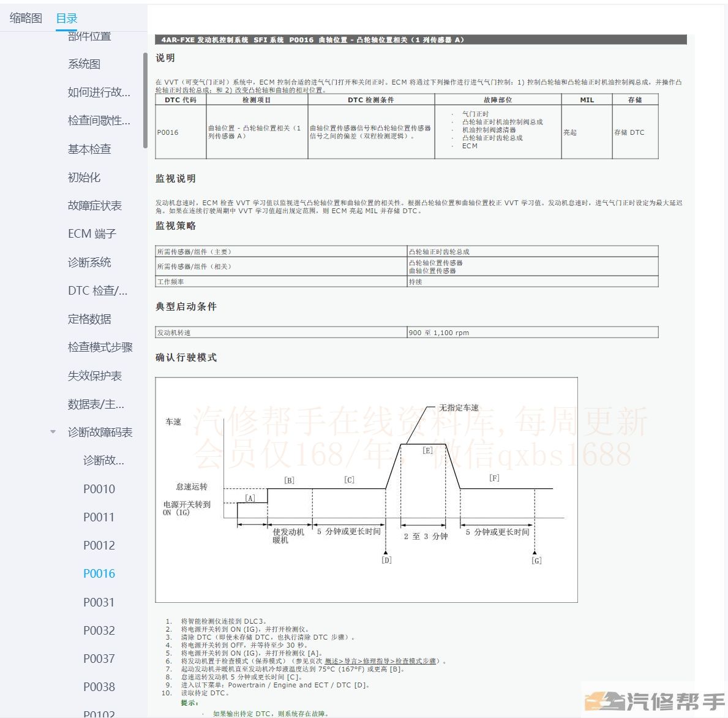Click the 900 至 1,100 rpm value

click(x=533, y=333)
